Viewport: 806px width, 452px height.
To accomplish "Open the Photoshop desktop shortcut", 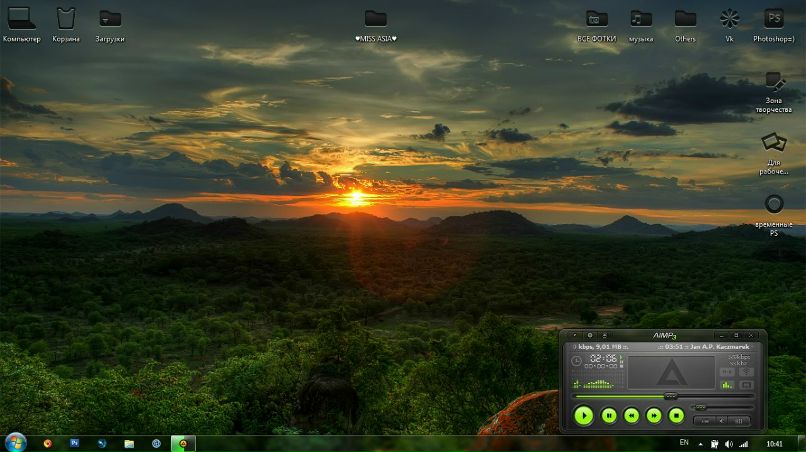I will tap(773, 19).
